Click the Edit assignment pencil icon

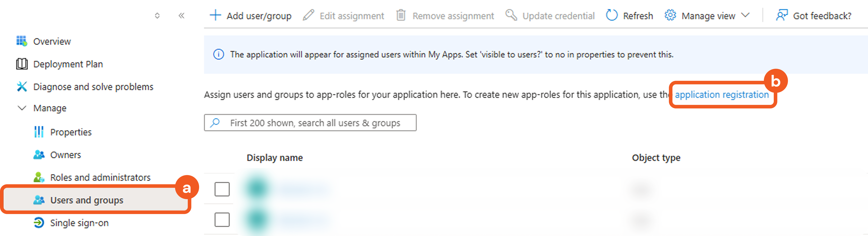308,16
